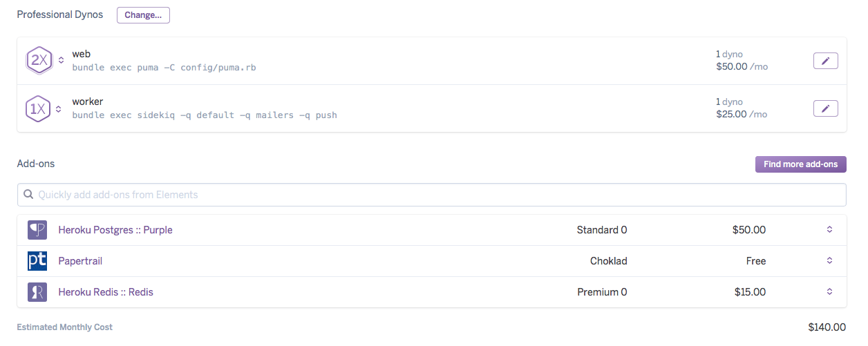This screenshot has width=868, height=346.
Task: Open the Papertrail add-on link
Action: click(x=80, y=261)
